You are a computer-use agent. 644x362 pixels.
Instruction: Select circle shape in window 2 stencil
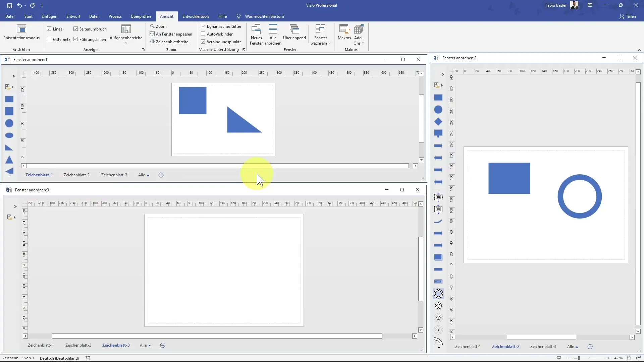438,110
